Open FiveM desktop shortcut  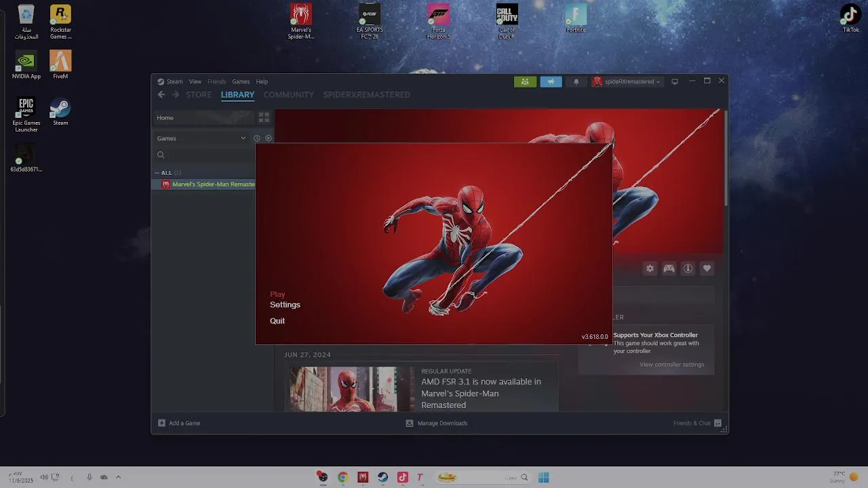click(60, 65)
